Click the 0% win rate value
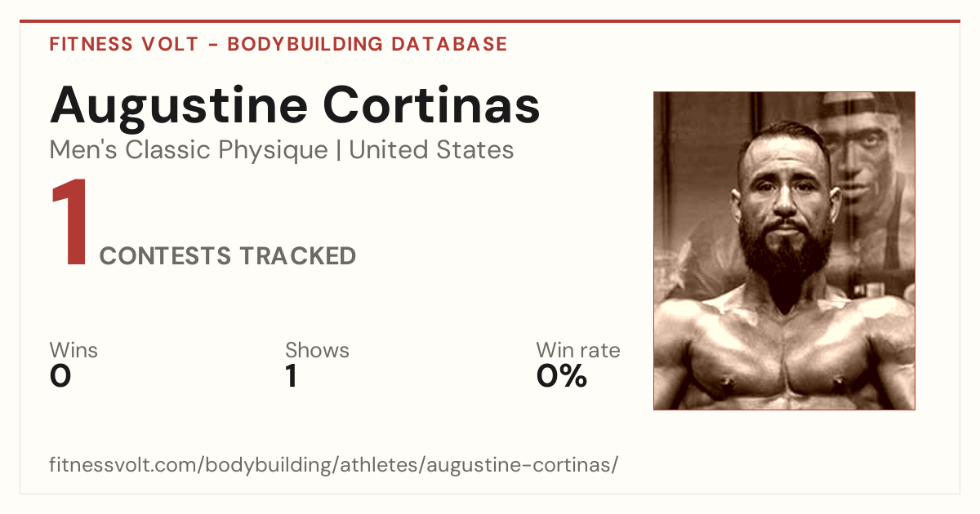The width and height of the screenshot is (980, 514). click(562, 376)
